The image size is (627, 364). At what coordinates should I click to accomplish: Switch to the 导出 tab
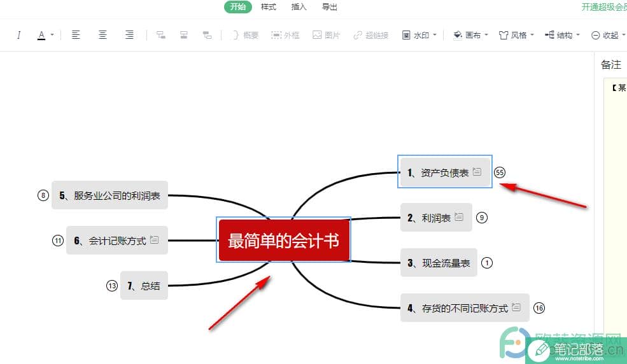point(330,7)
